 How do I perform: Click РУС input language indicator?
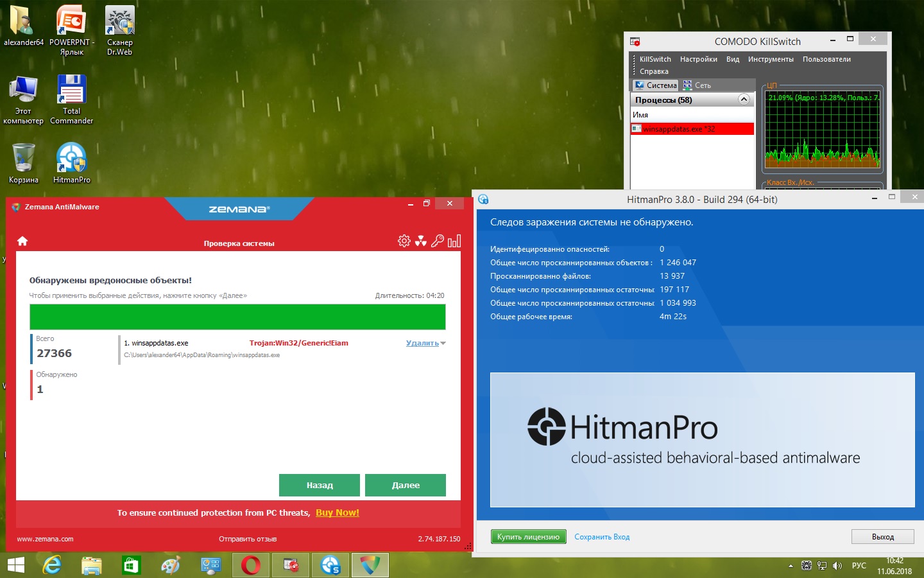(859, 566)
